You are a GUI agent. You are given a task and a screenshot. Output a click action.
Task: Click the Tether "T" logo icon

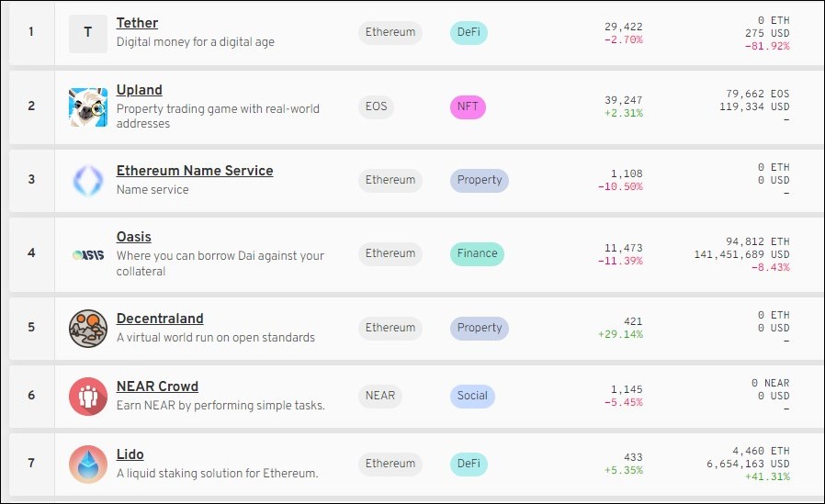point(88,33)
